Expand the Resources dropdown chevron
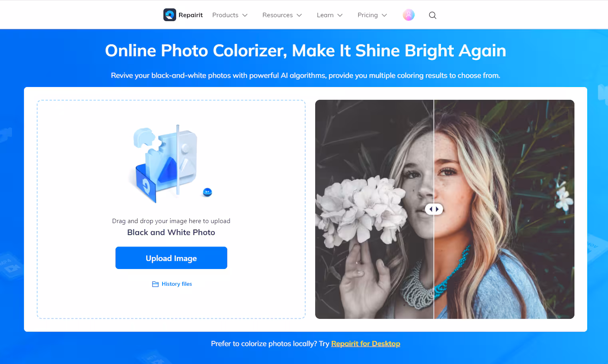The width and height of the screenshot is (608, 364). click(x=299, y=15)
